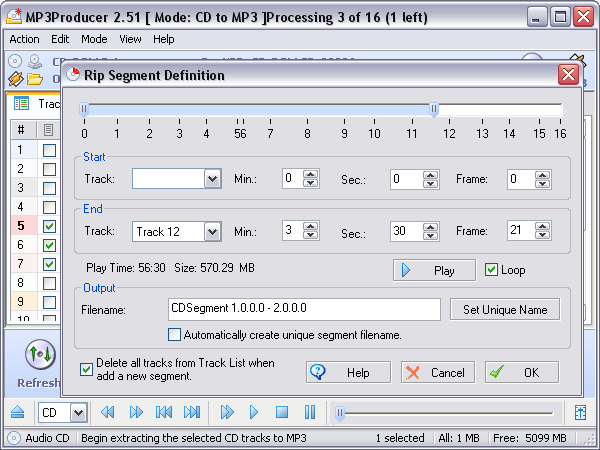Increase End Min. value with up arrow
The height and width of the screenshot is (450, 600).
(310, 226)
